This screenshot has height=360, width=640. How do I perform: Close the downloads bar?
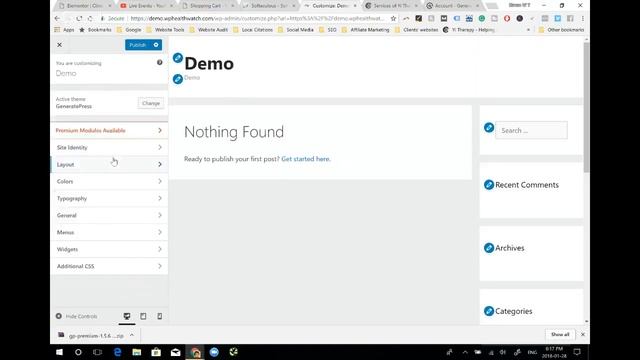tap(583, 335)
